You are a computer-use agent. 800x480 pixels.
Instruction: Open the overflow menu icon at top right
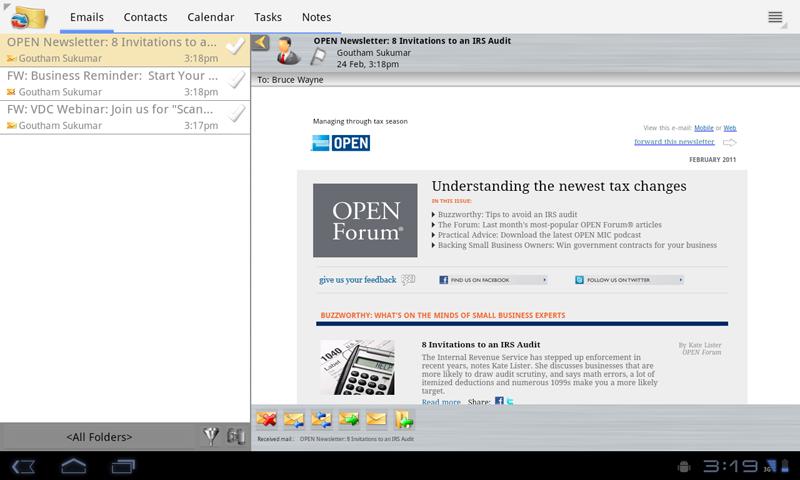coord(775,17)
